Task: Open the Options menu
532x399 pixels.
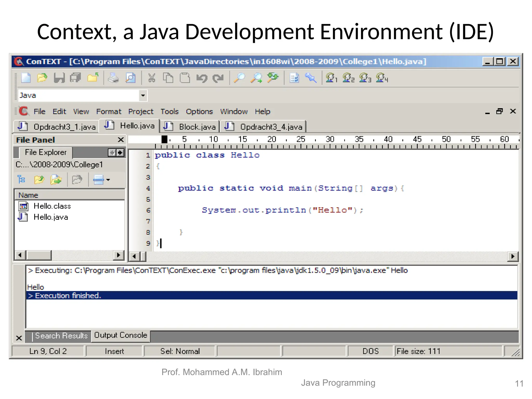Action: pos(199,111)
